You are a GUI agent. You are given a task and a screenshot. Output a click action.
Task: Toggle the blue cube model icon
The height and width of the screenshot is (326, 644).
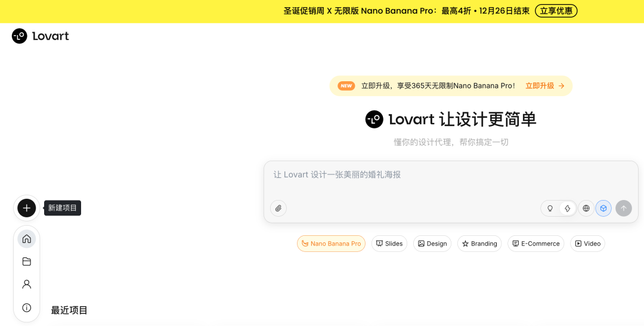click(x=603, y=208)
